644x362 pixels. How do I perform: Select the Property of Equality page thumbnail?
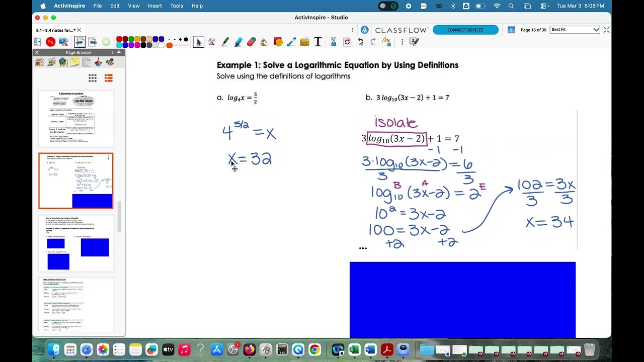point(76,244)
